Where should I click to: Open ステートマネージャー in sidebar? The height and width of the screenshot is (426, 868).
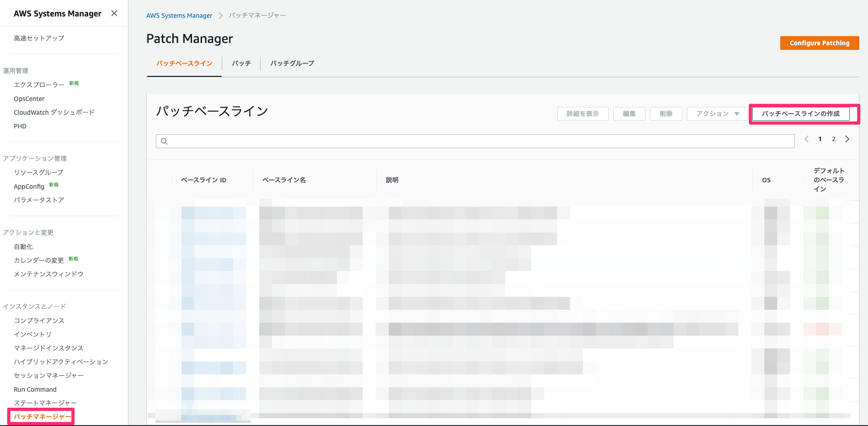(x=45, y=403)
